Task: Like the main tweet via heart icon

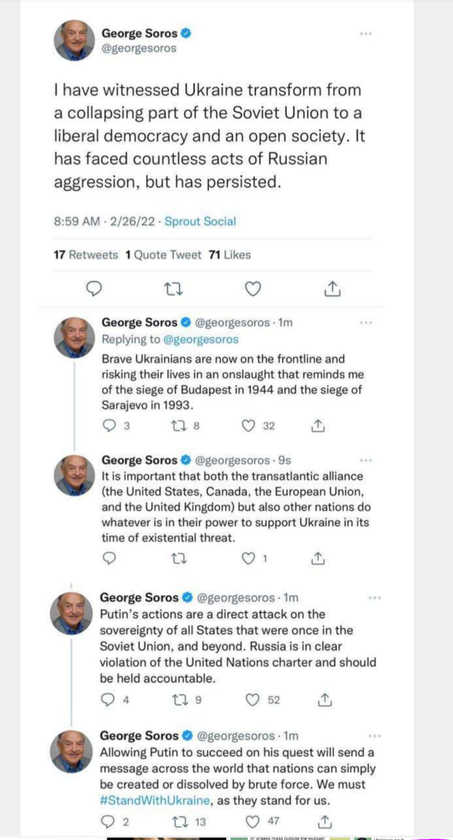Action: click(x=253, y=289)
